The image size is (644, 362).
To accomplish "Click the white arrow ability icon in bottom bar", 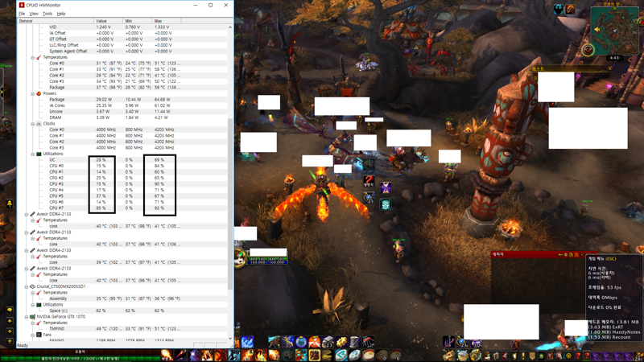I will [x=341, y=355].
